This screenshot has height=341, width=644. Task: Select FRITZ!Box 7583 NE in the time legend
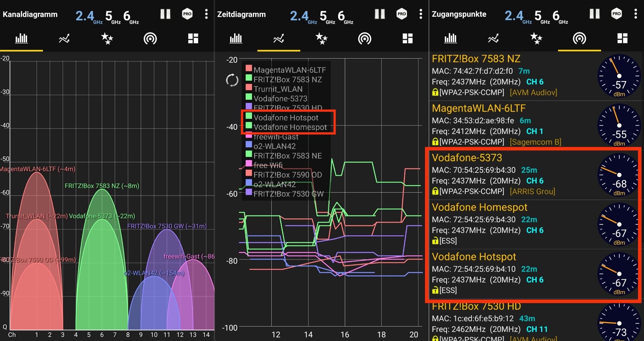pyautogui.click(x=288, y=156)
